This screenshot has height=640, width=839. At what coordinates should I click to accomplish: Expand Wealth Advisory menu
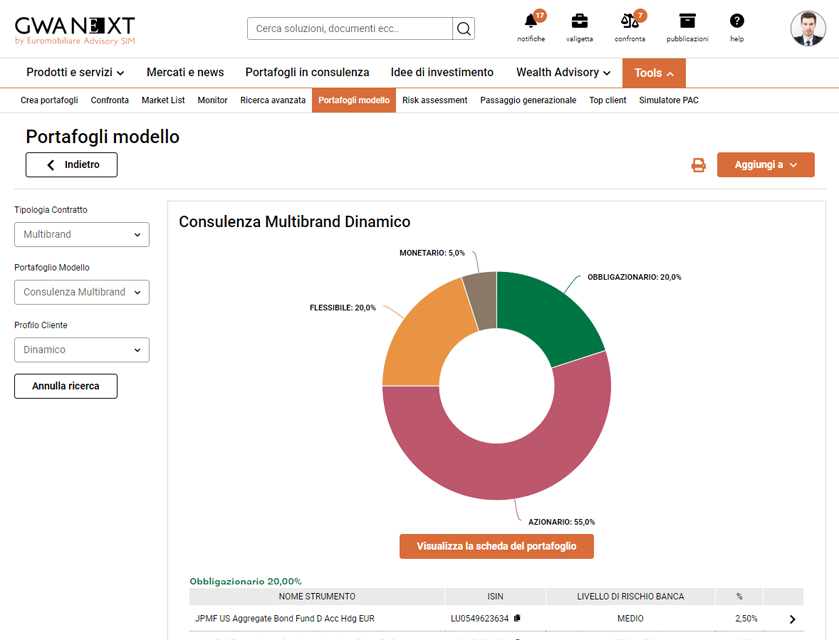click(563, 72)
